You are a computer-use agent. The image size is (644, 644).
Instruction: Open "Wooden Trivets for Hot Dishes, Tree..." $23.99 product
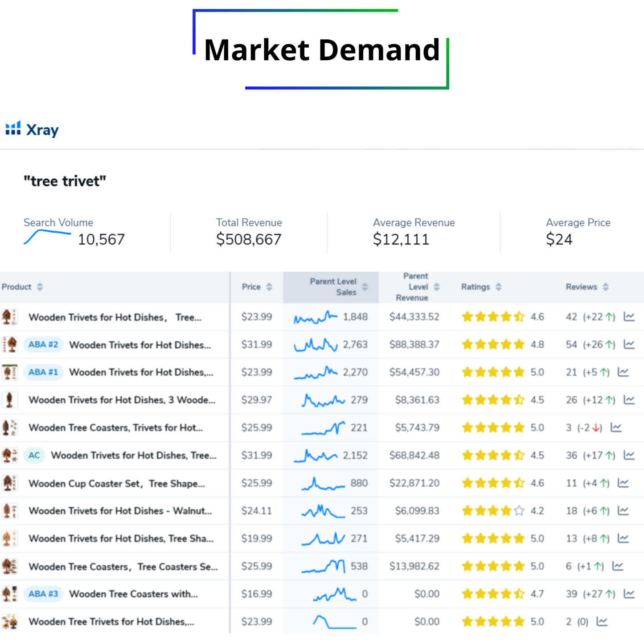click(115, 317)
